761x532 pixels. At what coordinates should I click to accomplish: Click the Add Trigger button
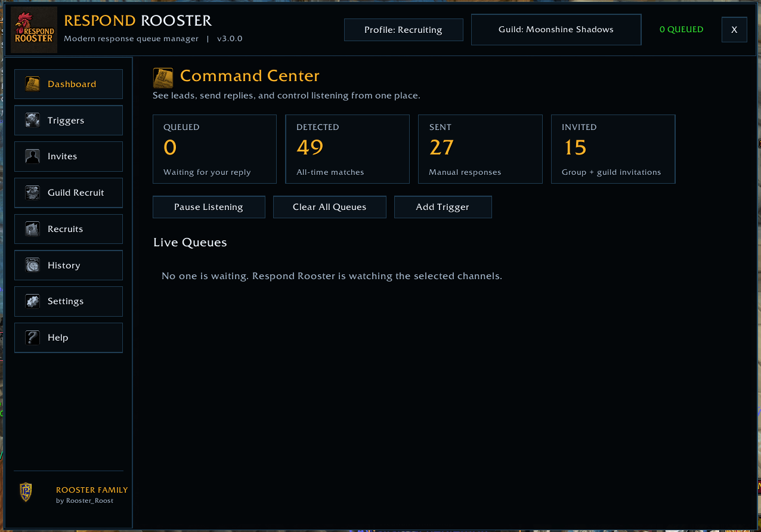(443, 207)
